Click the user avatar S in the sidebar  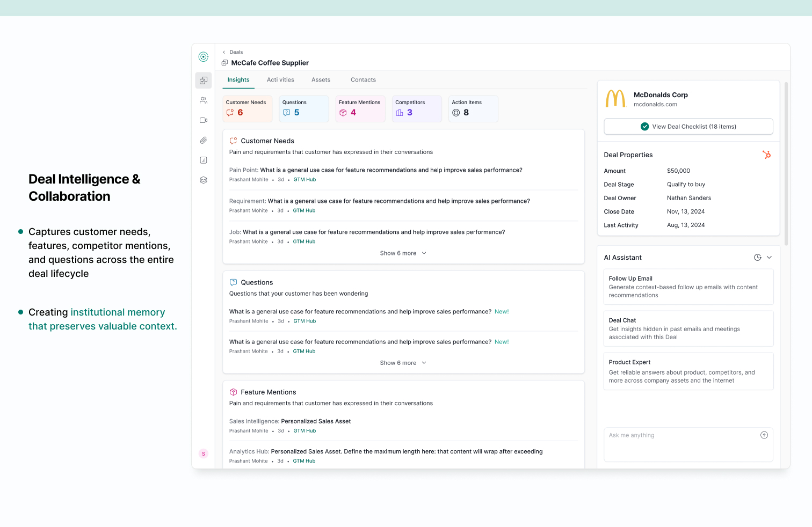click(204, 453)
